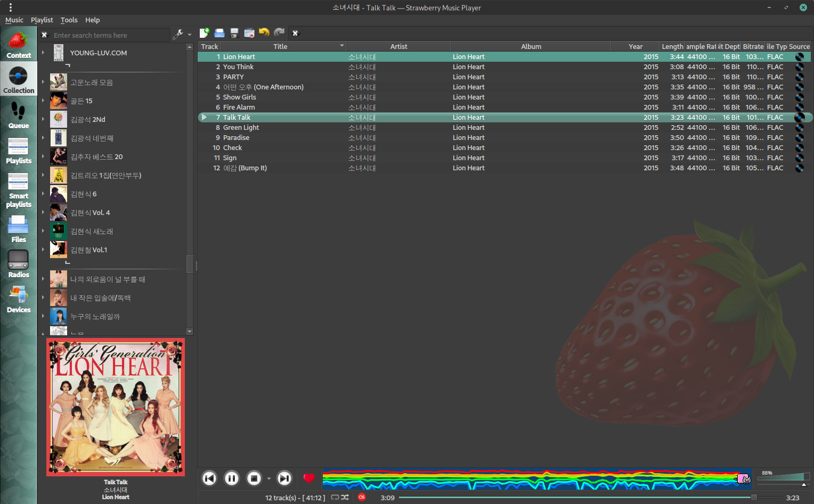814x504 pixels.
Task: Click the volume slider at 88%
Action: 803,477
